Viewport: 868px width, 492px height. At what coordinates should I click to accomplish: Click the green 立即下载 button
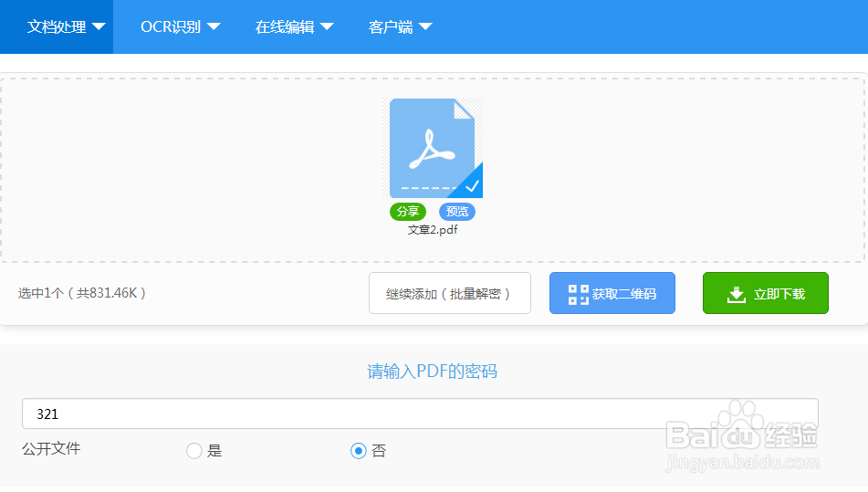pyautogui.click(x=766, y=293)
